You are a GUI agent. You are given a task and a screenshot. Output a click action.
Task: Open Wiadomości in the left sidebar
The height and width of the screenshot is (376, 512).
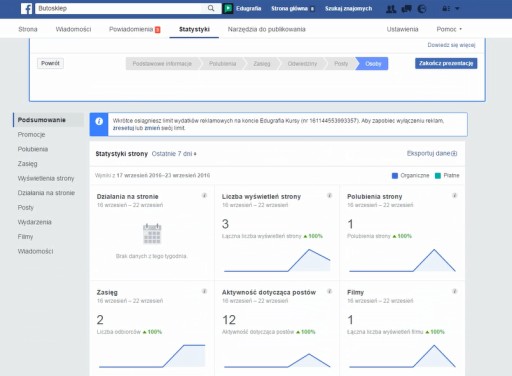35,251
